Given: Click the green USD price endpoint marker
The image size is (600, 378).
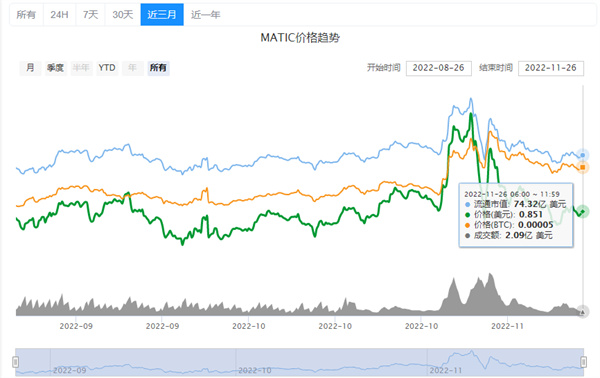Looking at the screenshot, I should coord(582,212).
